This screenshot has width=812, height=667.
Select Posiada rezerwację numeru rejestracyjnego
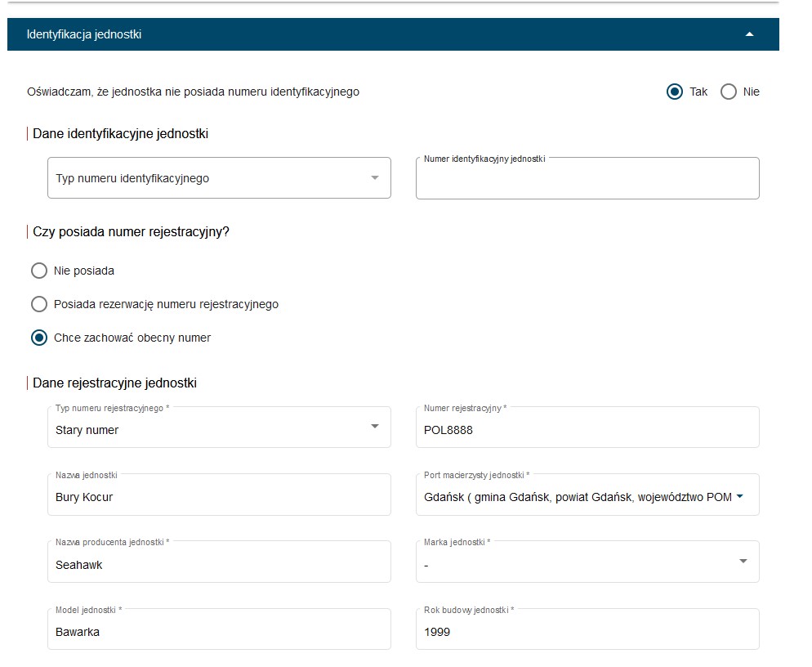[x=39, y=304]
